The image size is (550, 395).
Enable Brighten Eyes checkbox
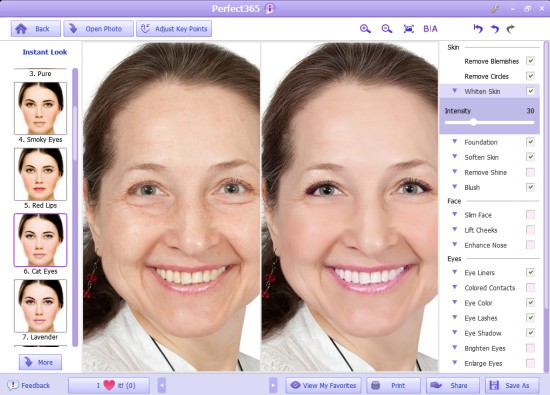pos(530,348)
